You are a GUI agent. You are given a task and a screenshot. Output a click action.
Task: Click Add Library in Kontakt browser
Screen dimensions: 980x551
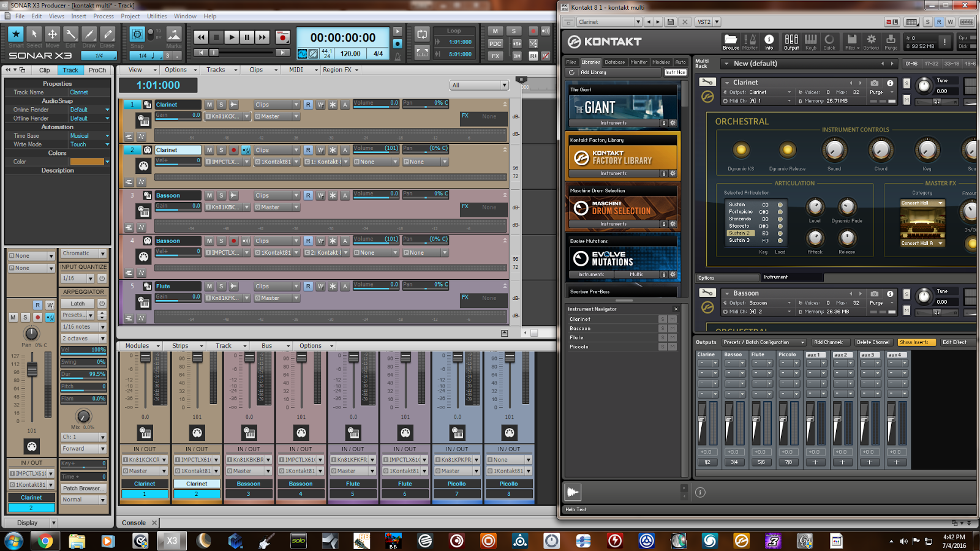point(594,72)
